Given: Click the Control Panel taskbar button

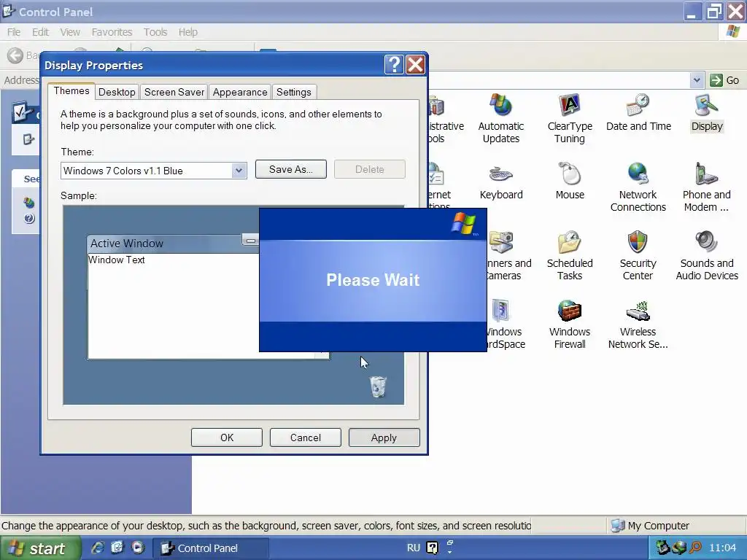Looking at the screenshot, I should (x=211, y=548).
